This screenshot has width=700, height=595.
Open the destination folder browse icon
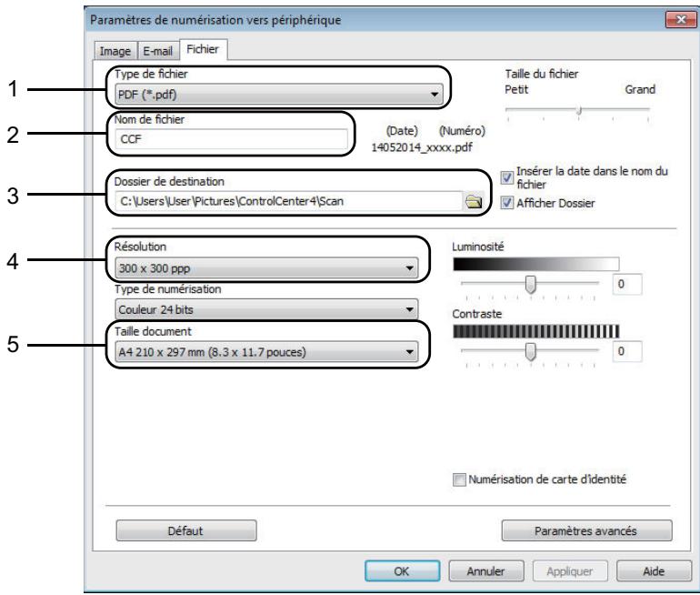click(474, 201)
